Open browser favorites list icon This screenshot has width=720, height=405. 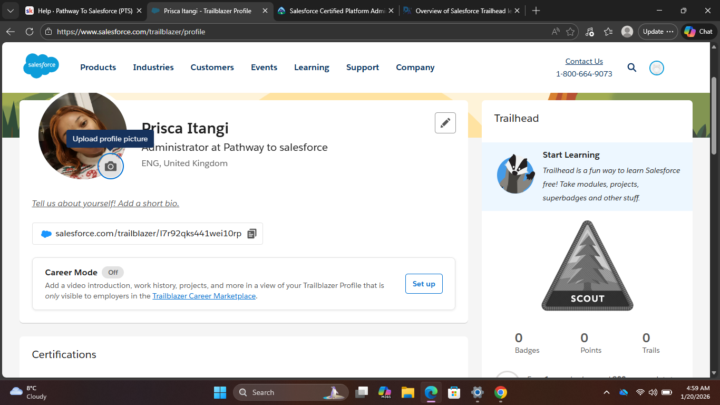[x=608, y=32]
